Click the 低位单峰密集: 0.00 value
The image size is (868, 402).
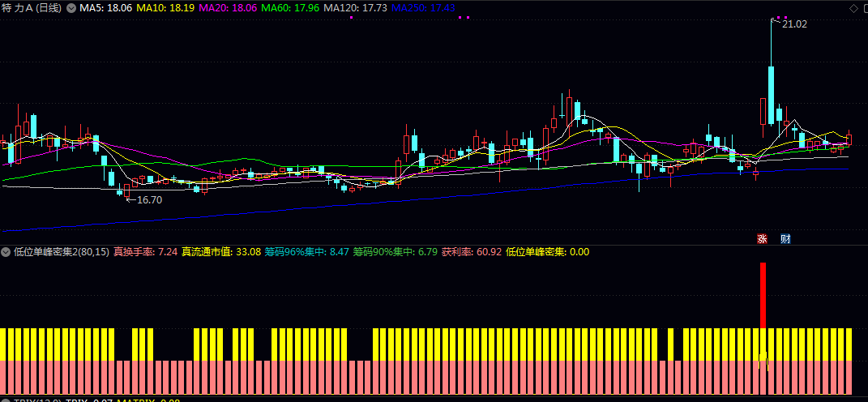point(548,252)
